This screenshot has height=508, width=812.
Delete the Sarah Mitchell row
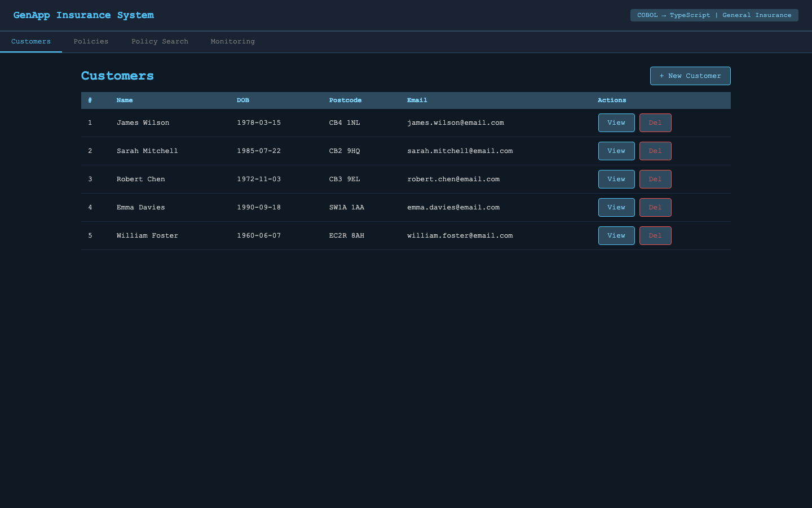pos(655,151)
